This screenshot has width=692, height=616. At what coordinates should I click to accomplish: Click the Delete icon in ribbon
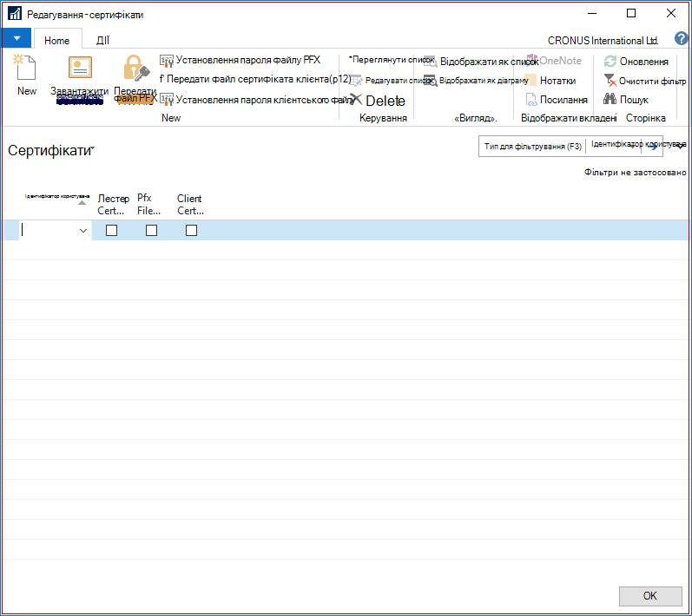click(x=356, y=100)
